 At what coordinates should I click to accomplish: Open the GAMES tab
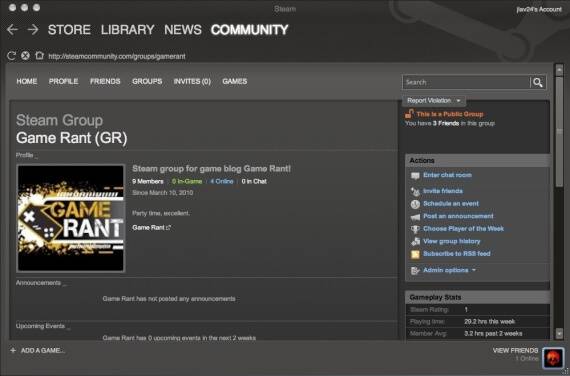pos(234,81)
